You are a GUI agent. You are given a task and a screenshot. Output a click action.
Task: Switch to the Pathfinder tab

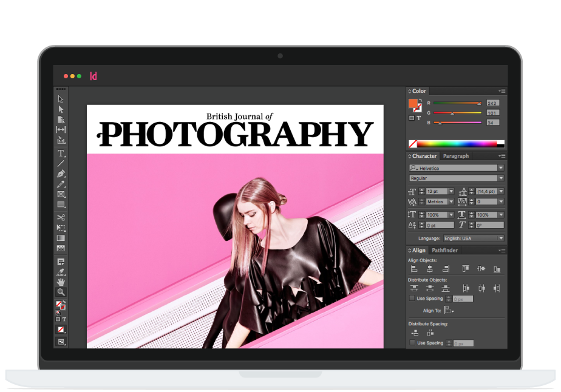click(444, 251)
